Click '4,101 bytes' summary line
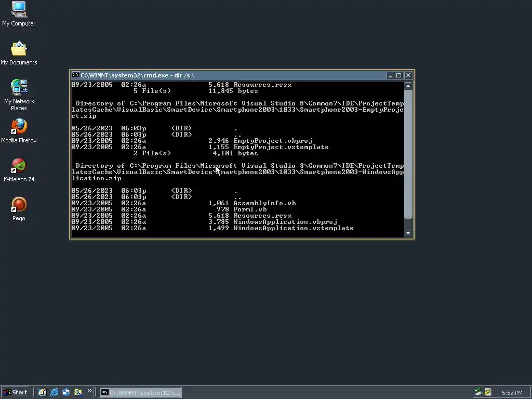Image resolution: width=532 pixels, height=399 pixels. pyautogui.click(x=235, y=153)
